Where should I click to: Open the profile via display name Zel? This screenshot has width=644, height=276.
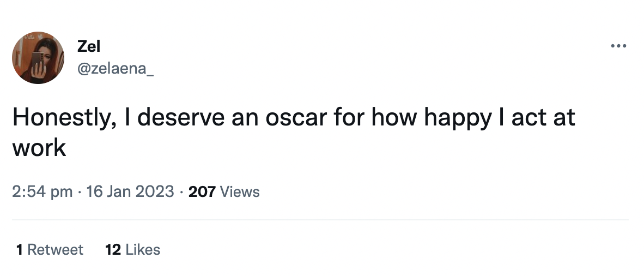pyautogui.click(x=89, y=47)
